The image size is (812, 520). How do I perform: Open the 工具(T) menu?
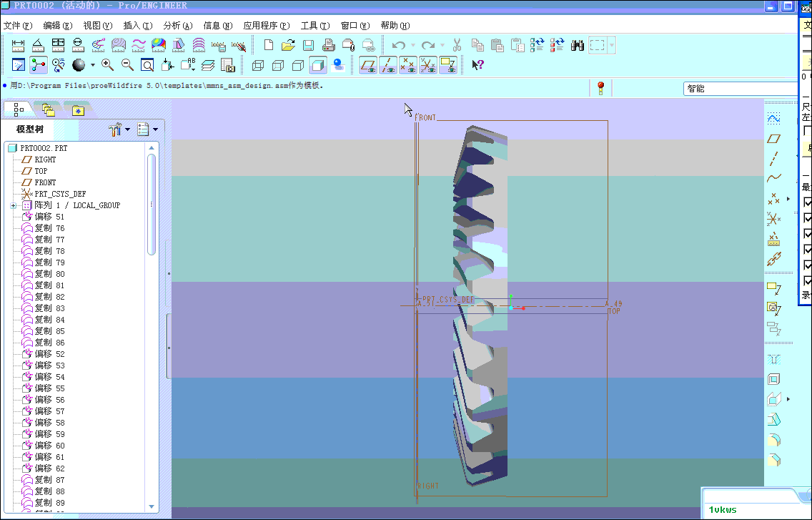tap(315, 26)
